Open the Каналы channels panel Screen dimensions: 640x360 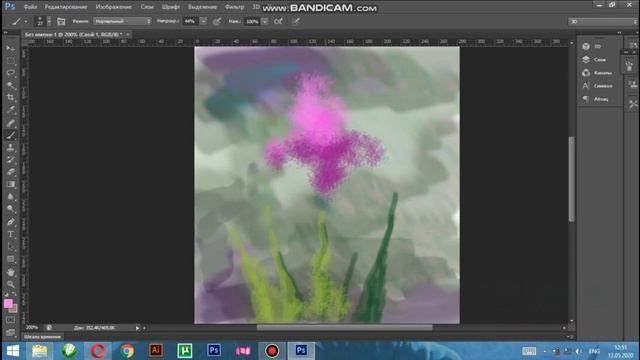597,73
